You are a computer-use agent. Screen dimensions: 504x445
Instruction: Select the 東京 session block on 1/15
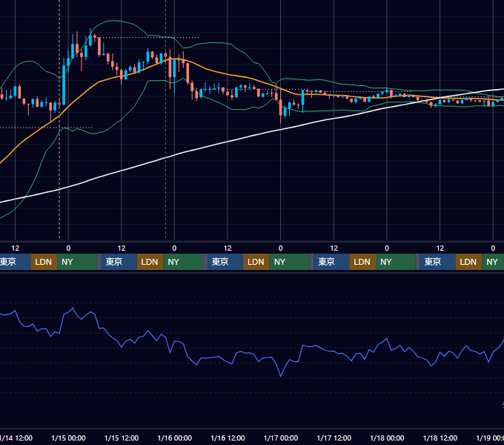[x=119, y=262]
